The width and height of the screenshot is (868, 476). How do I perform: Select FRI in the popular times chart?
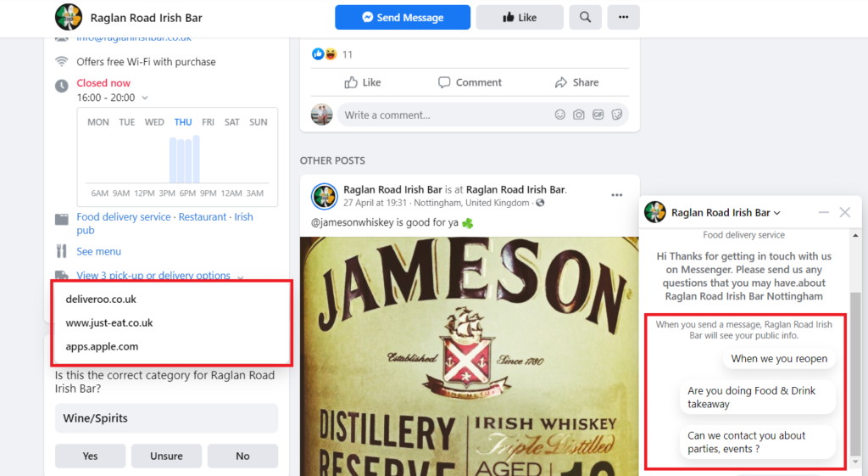pyautogui.click(x=209, y=122)
